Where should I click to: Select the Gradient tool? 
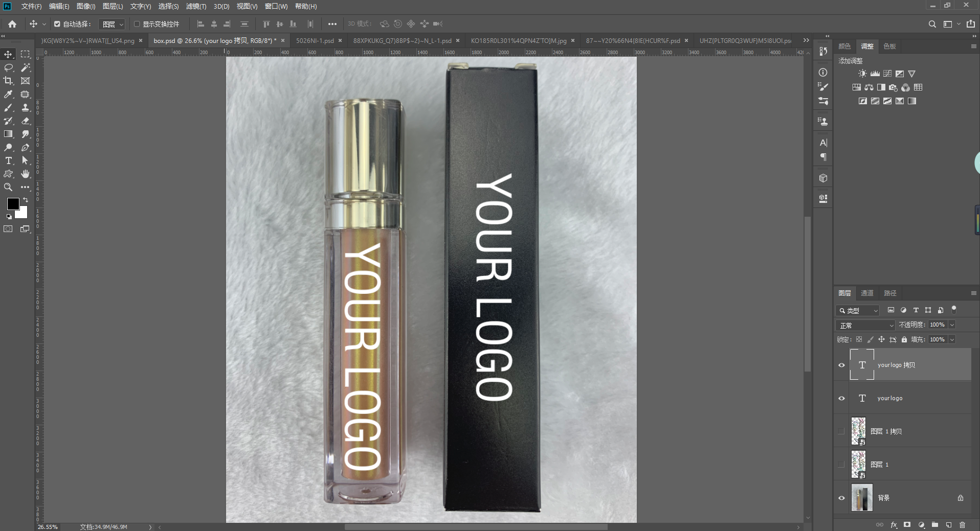(8, 134)
